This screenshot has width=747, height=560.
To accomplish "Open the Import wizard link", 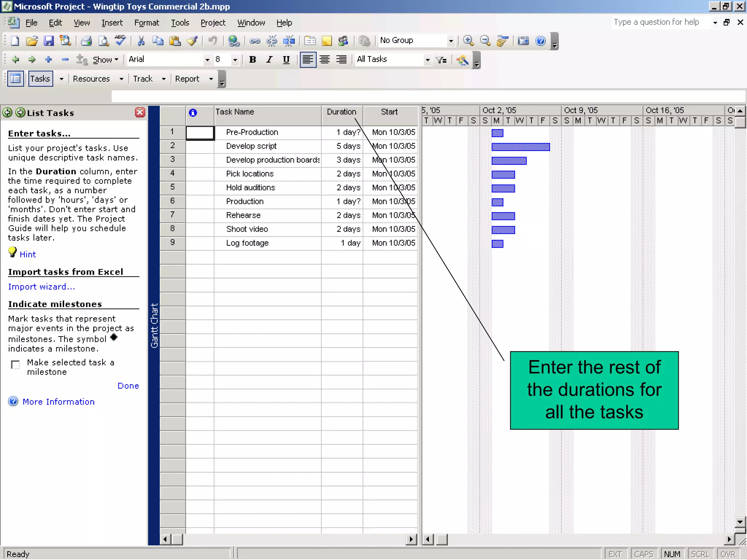I will point(41,287).
